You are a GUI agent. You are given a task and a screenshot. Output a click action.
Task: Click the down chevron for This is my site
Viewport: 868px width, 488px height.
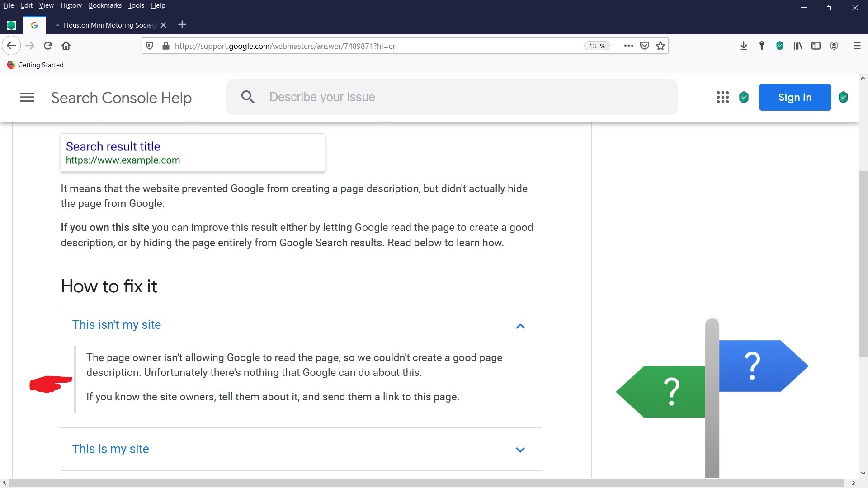tap(520, 450)
